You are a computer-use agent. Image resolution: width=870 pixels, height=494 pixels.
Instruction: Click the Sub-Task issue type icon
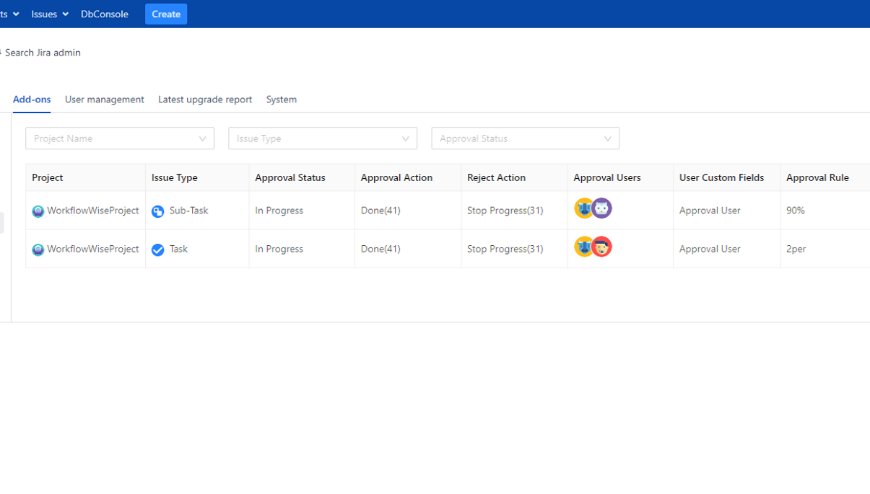(x=158, y=211)
